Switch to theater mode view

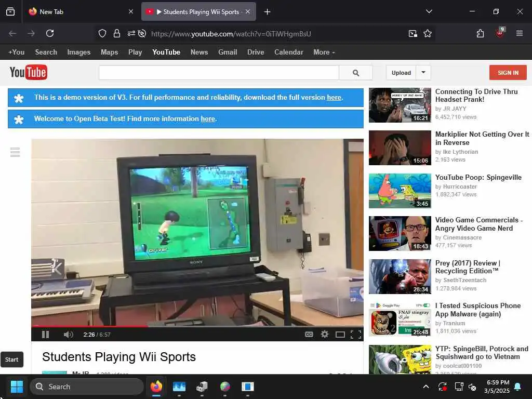click(340, 335)
